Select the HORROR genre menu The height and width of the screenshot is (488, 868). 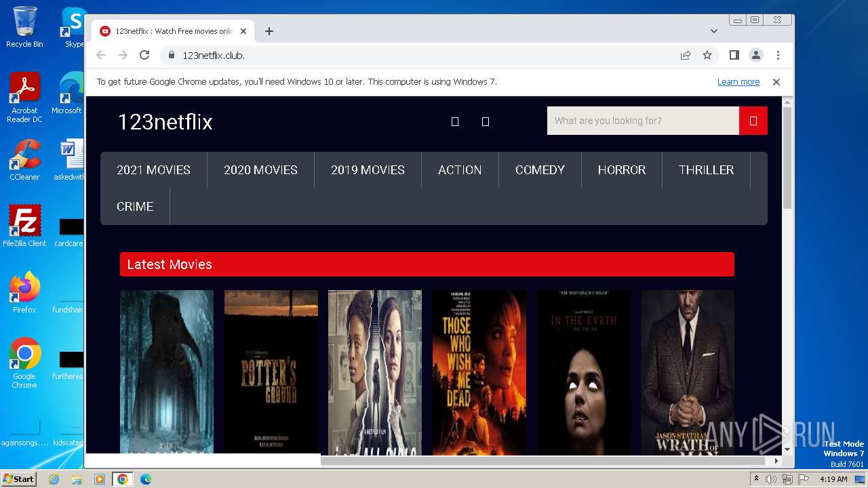622,170
